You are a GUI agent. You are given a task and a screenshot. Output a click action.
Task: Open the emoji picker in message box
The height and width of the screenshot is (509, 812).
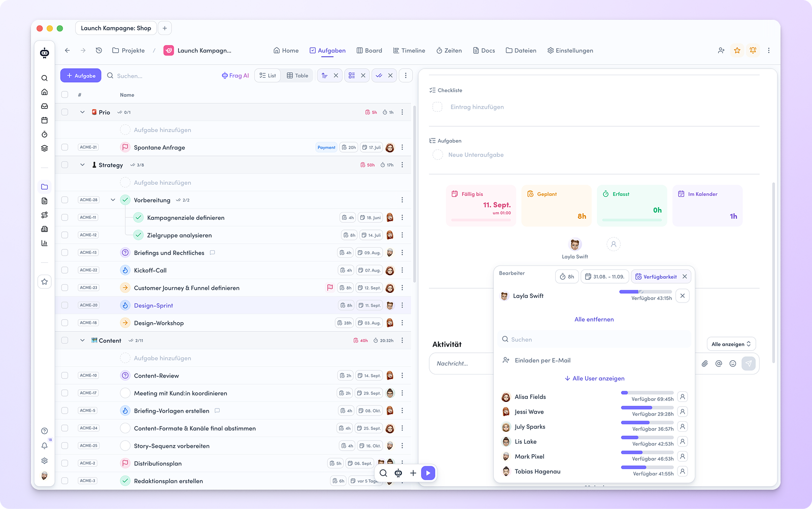[732, 363]
